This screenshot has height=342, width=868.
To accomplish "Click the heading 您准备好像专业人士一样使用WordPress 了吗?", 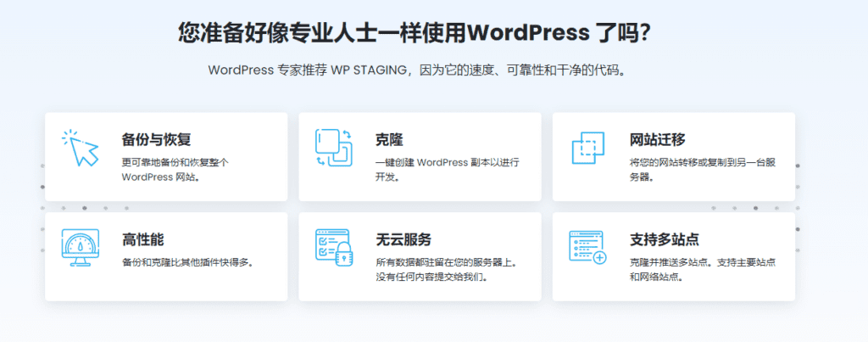I will (x=414, y=33).
